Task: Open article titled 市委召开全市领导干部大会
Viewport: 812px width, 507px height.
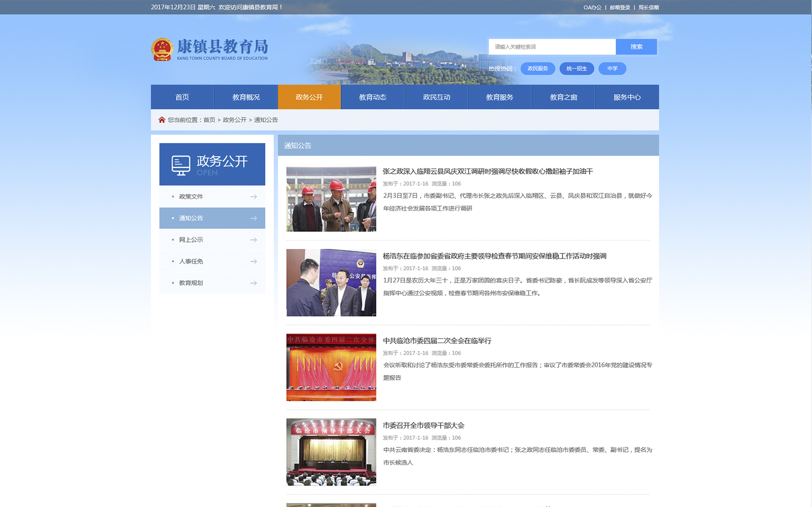Action: (424, 425)
